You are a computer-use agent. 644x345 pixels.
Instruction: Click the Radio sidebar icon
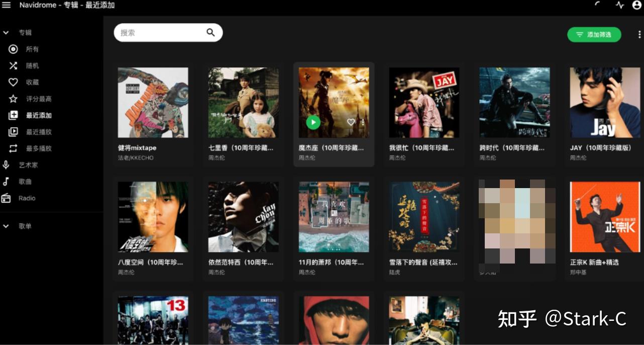pos(7,198)
